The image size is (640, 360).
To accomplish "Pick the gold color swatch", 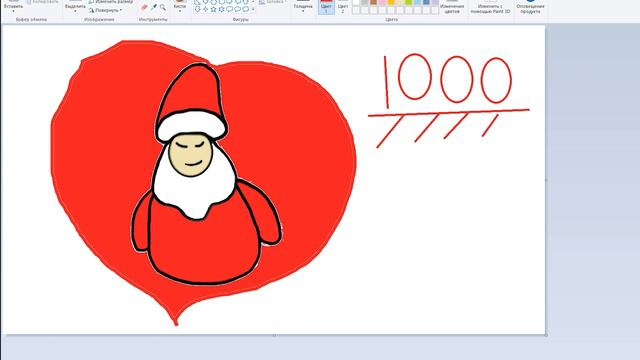I will [391, 2].
